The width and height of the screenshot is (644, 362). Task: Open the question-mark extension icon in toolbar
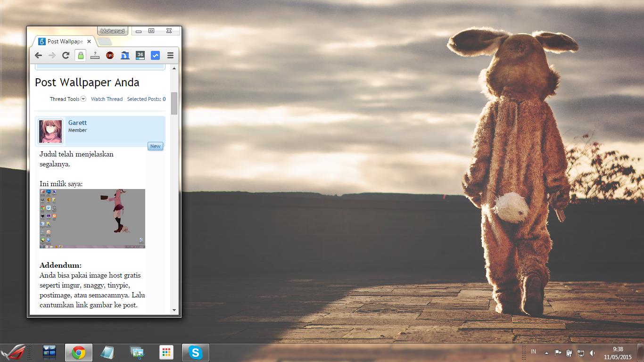tap(95, 56)
